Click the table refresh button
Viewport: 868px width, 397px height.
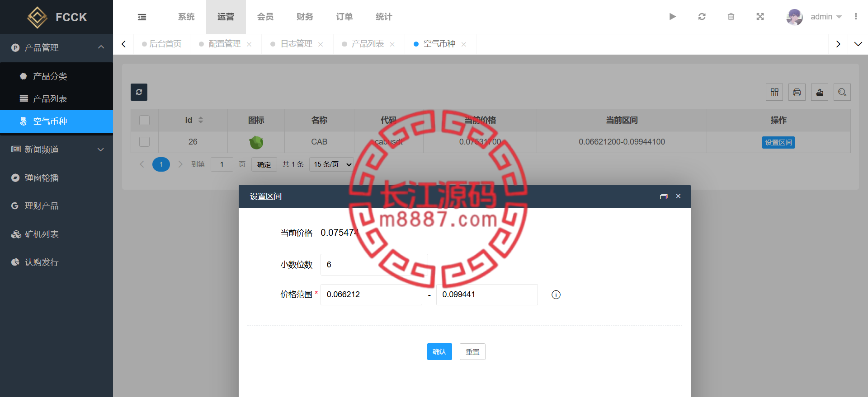click(x=139, y=92)
